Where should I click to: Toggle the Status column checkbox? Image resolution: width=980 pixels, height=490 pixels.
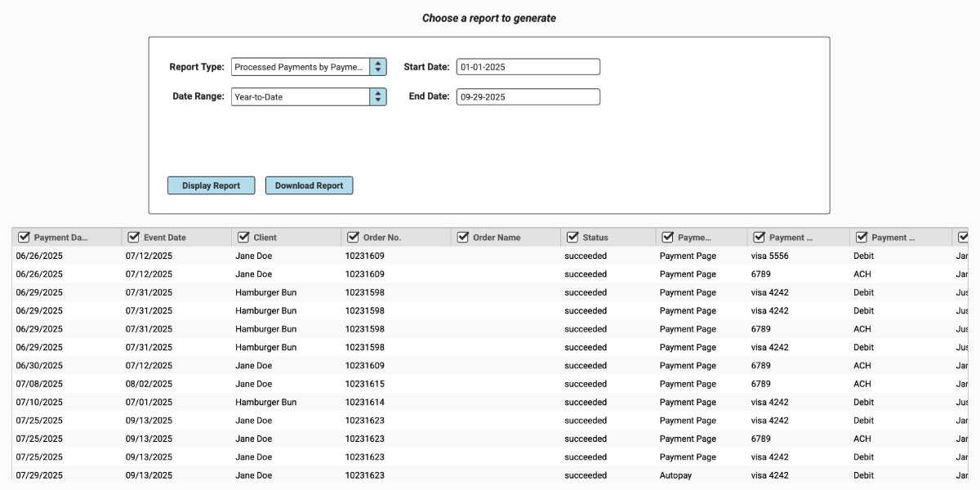[x=572, y=238]
